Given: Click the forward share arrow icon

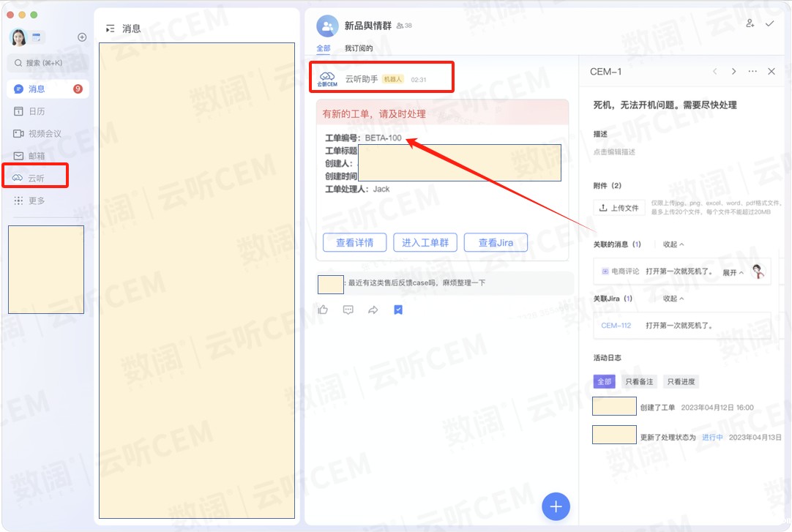Looking at the screenshot, I should [373, 310].
